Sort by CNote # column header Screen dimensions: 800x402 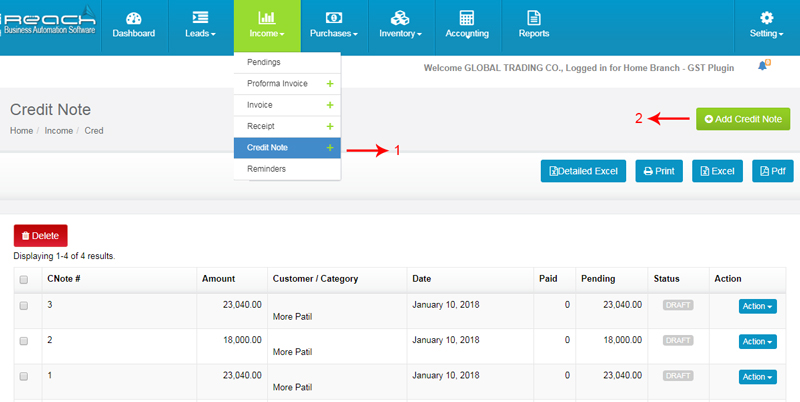pos(64,279)
